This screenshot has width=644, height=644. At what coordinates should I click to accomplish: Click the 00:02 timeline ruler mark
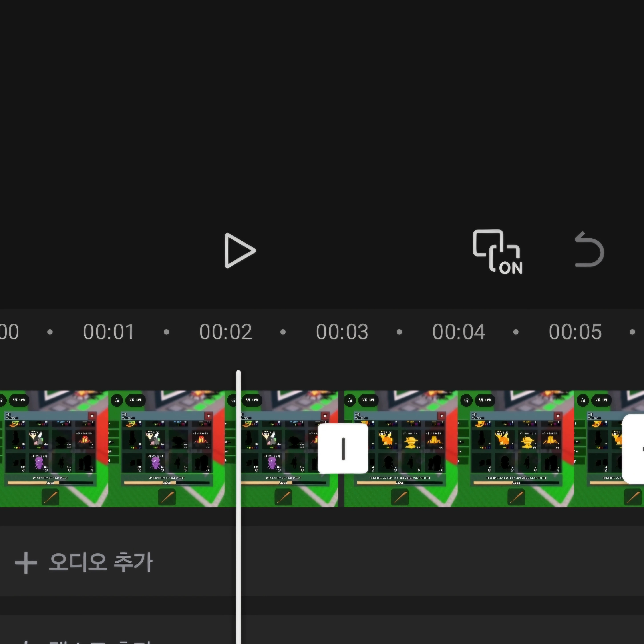coord(226,332)
